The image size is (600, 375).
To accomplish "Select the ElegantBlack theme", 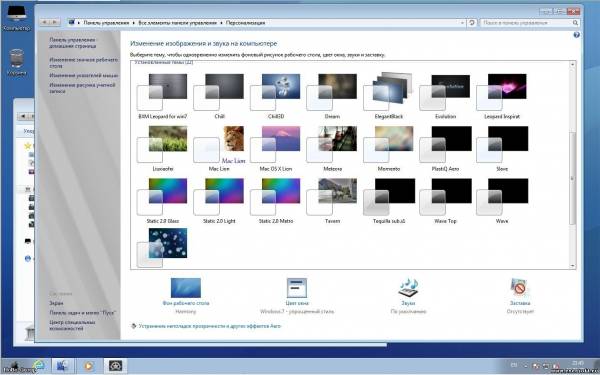I will (x=389, y=96).
